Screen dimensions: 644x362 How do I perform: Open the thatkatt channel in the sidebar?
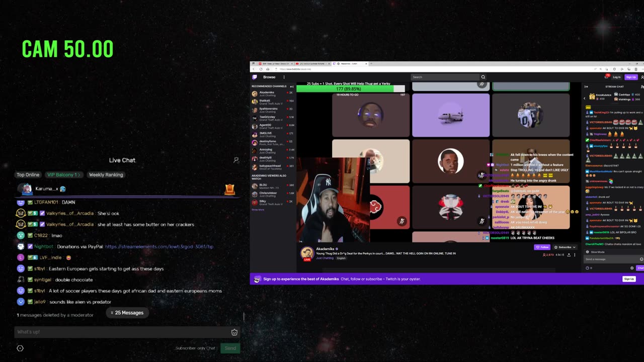tap(273, 102)
